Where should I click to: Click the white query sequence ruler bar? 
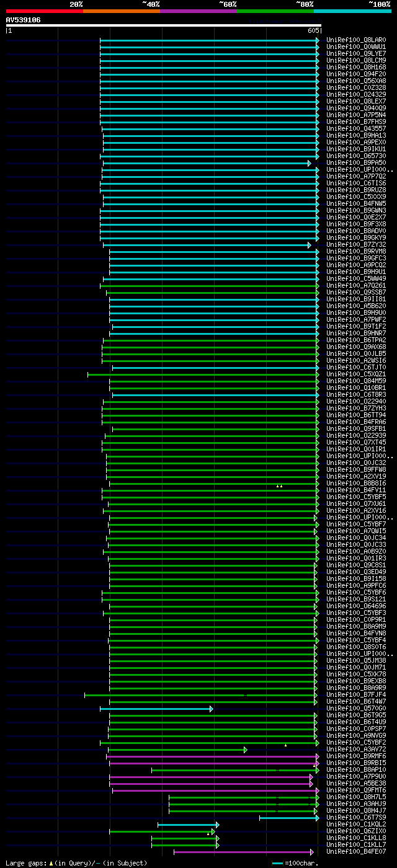[x=164, y=25]
